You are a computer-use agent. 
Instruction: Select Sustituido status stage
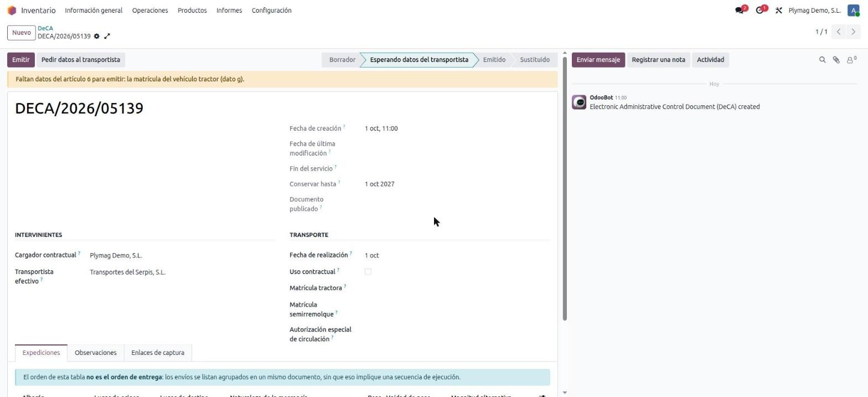click(x=535, y=60)
